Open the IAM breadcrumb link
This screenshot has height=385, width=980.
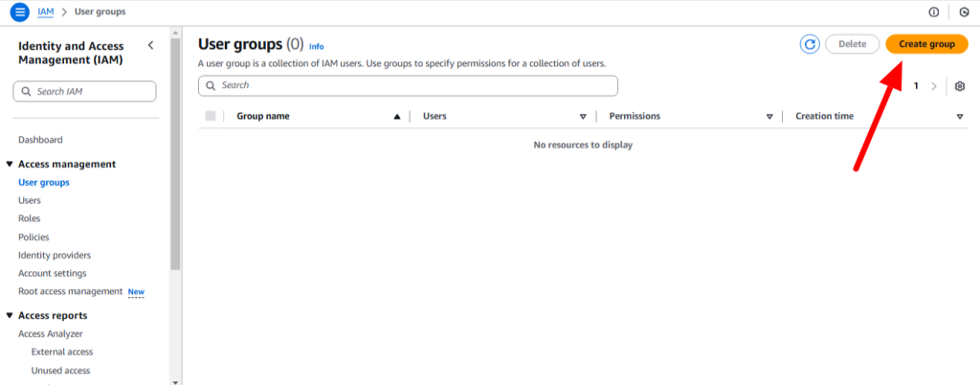click(45, 11)
